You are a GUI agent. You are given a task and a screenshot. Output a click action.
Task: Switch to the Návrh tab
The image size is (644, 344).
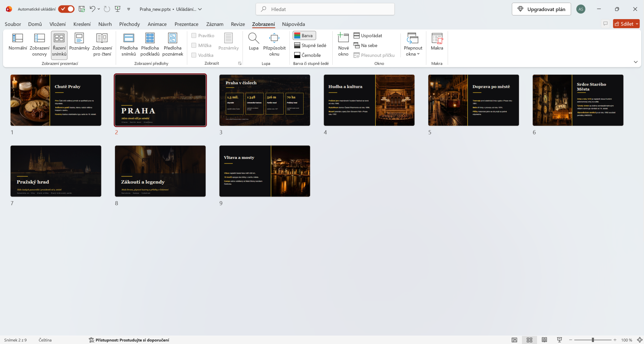click(105, 24)
